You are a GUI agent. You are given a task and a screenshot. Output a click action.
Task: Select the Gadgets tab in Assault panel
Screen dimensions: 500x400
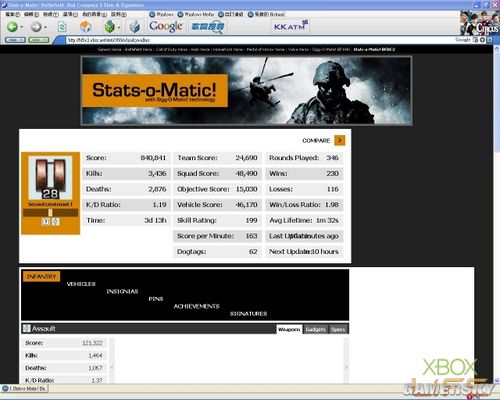pyautogui.click(x=315, y=329)
